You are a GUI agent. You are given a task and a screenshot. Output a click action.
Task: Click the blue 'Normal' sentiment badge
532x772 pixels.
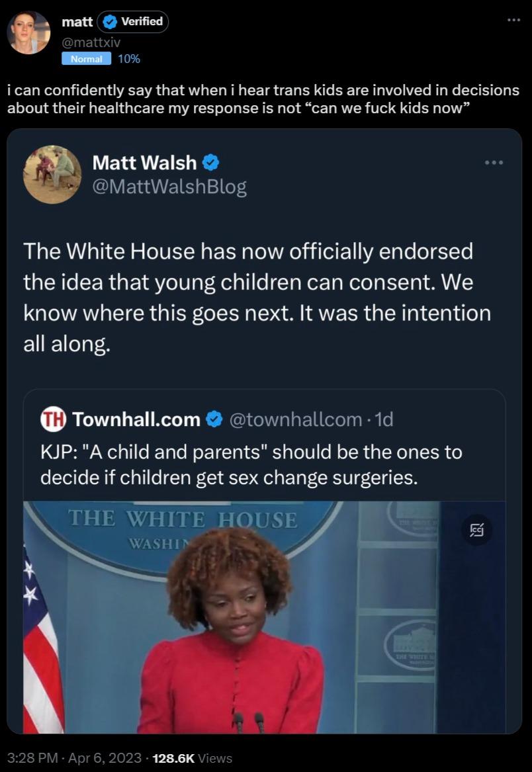[88, 58]
